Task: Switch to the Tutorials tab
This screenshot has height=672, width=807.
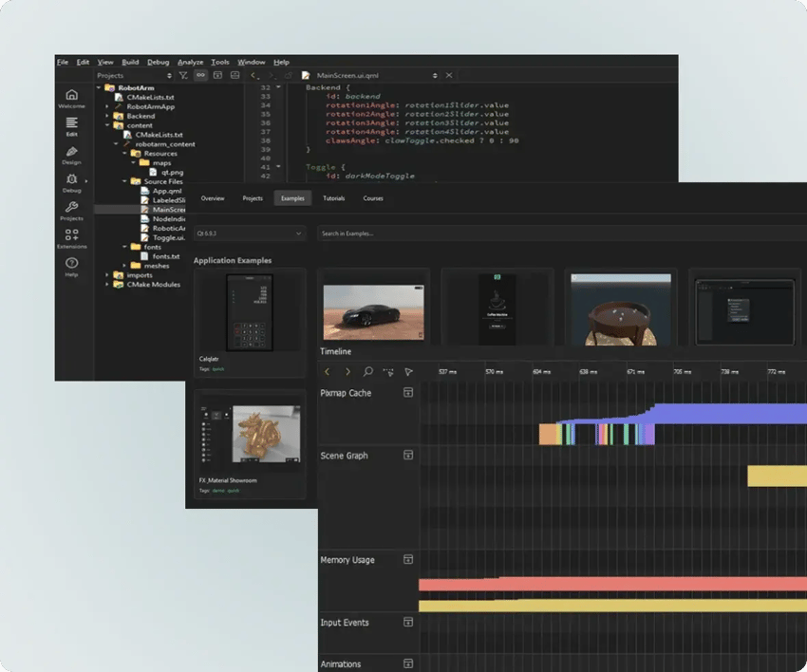Action: [x=331, y=198]
